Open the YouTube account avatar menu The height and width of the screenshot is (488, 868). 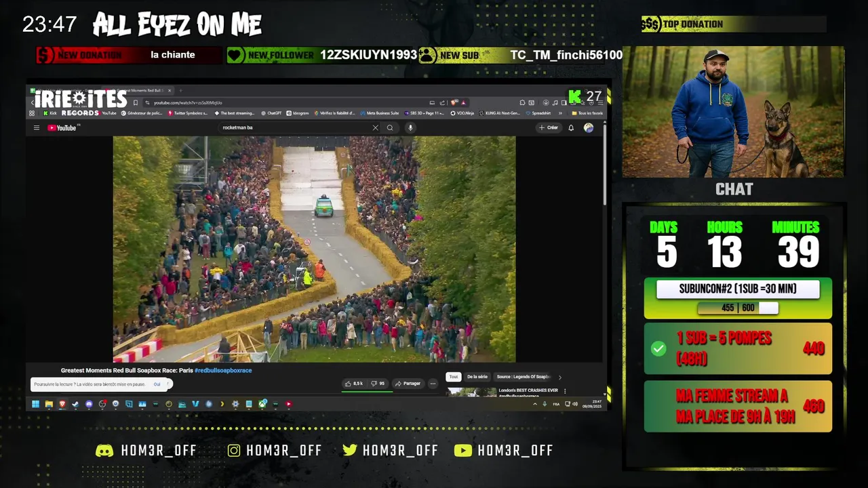(x=589, y=127)
